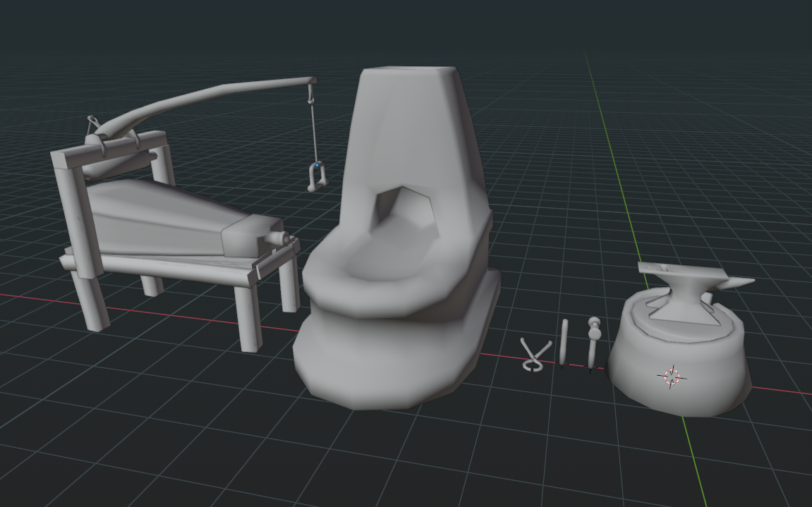Image resolution: width=812 pixels, height=507 pixels.
Task: Select the hammer standing beside the stump
Action: (x=593, y=343)
